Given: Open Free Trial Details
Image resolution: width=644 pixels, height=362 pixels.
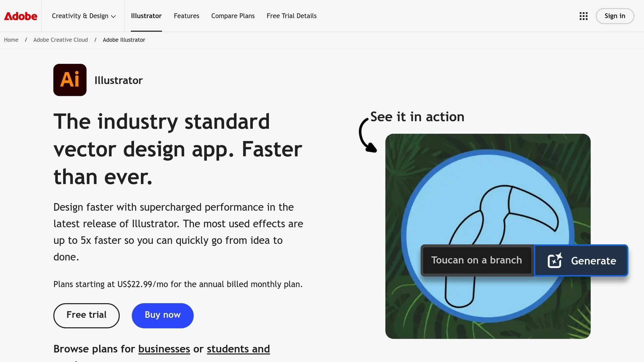Looking at the screenshot, I should (291, 16).
